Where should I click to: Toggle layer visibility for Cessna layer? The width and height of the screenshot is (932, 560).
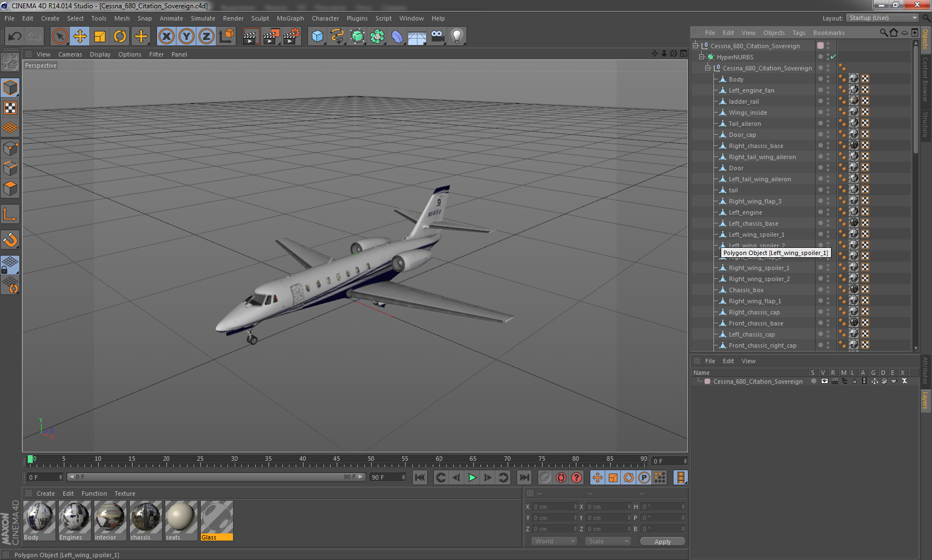point(824,381)
